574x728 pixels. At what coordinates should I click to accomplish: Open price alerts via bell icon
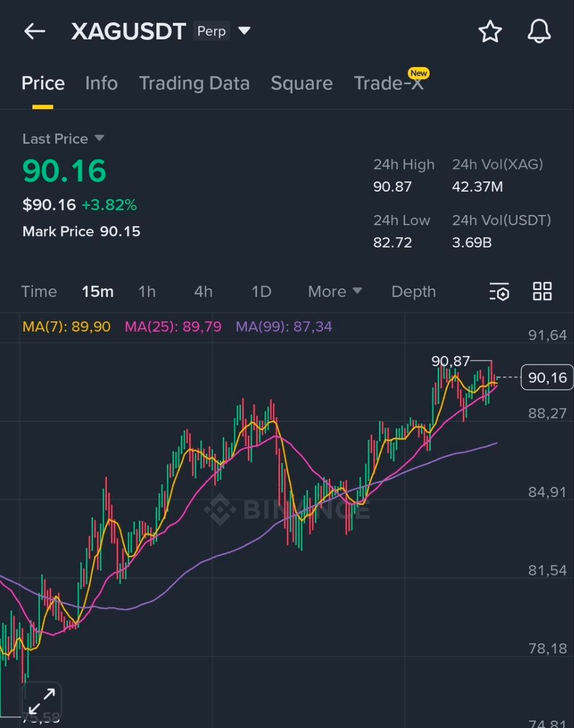[x=539, y=31]
